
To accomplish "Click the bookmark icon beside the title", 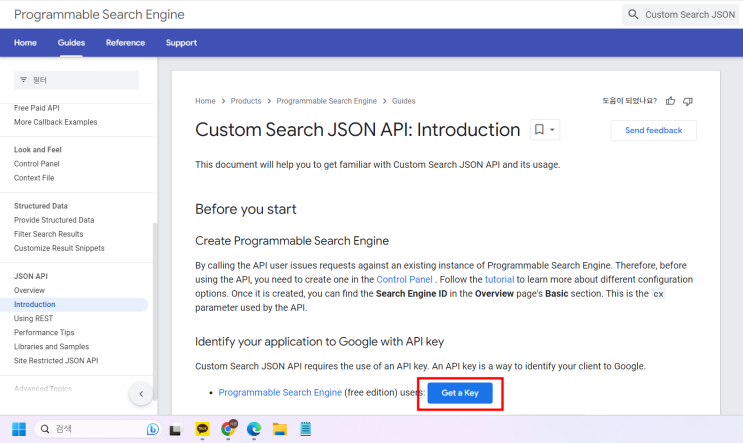I will [539, 129].
